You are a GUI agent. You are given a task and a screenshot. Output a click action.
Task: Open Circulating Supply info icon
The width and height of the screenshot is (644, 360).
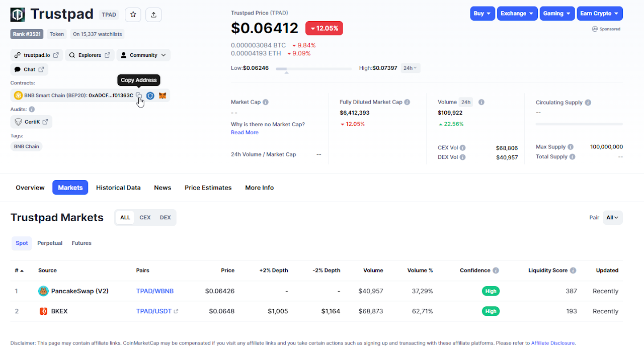[x=588, y=103]
